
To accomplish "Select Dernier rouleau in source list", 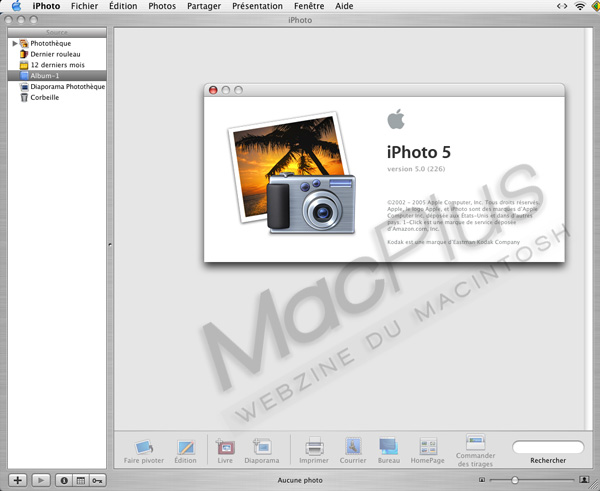I will 57,54.
